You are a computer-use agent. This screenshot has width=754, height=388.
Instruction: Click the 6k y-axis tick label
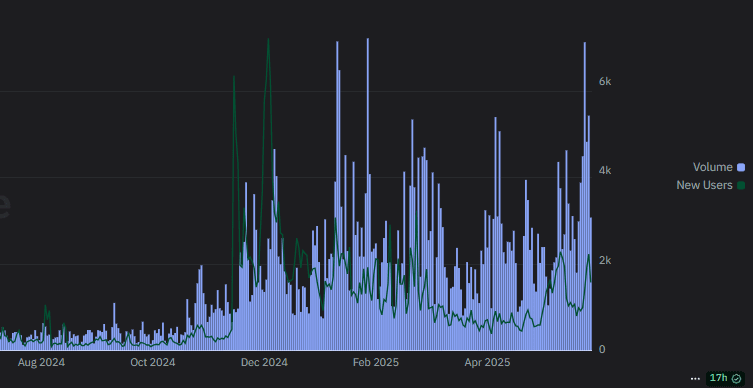605,82
